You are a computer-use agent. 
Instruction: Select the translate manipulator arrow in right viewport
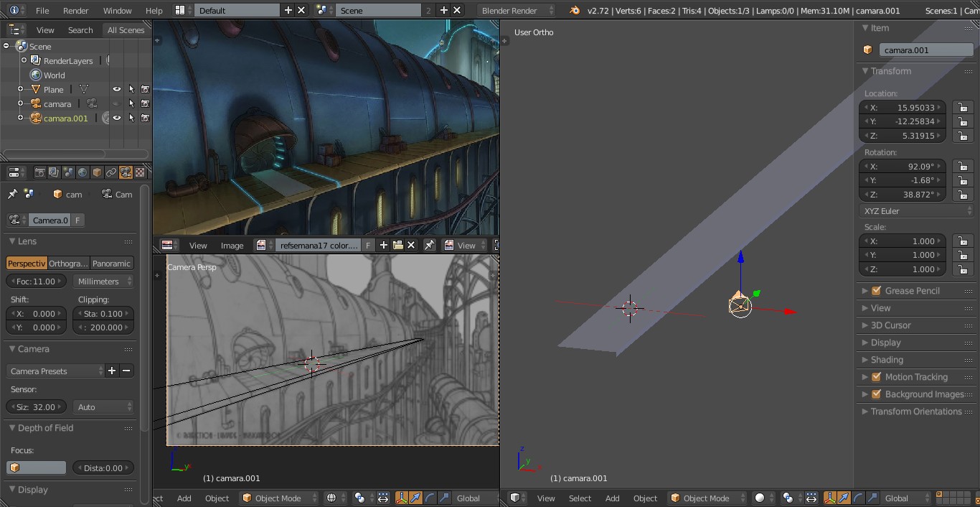[844, 498]
